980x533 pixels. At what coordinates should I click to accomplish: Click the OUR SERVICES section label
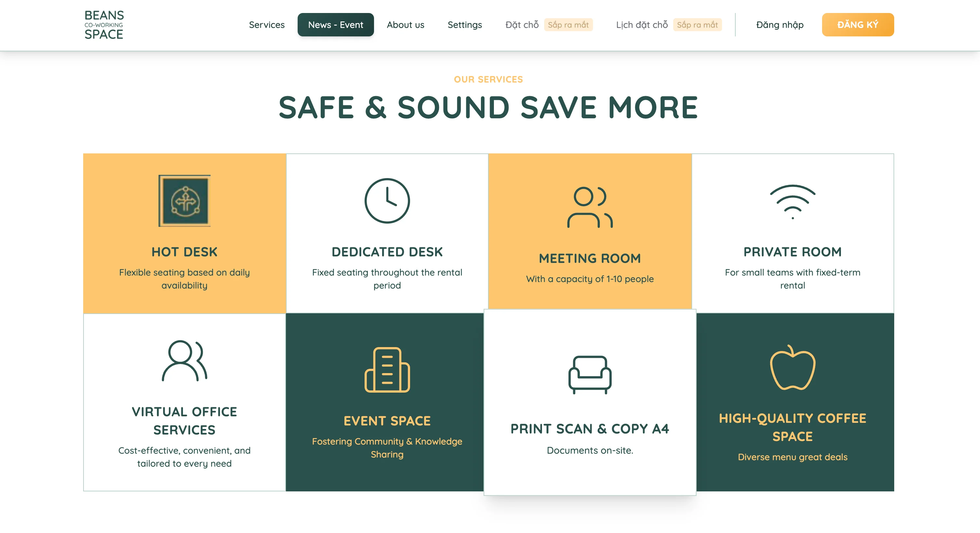[x=488, y=79]
